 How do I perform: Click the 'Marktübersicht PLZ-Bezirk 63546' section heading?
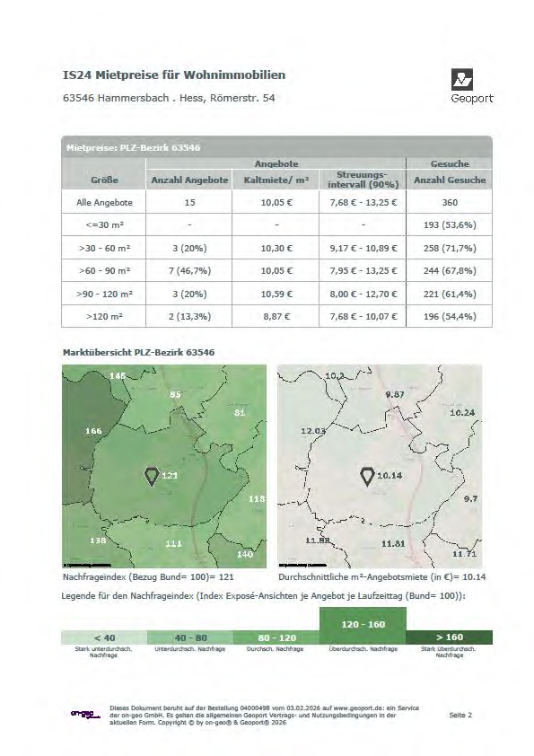[138, 353]
